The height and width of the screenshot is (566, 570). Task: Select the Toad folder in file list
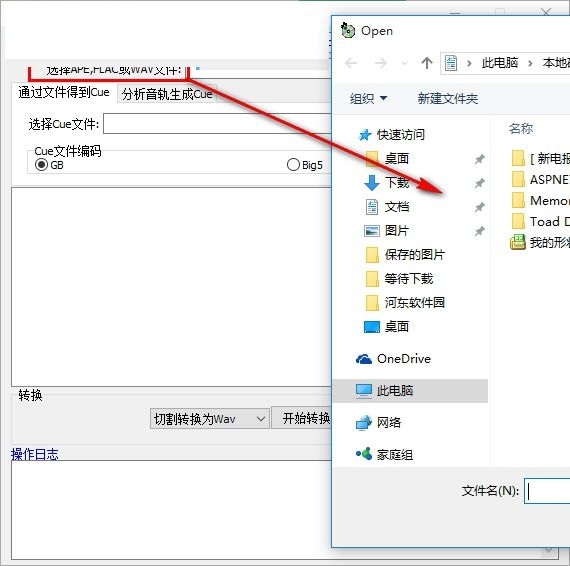tap(541, 221)
